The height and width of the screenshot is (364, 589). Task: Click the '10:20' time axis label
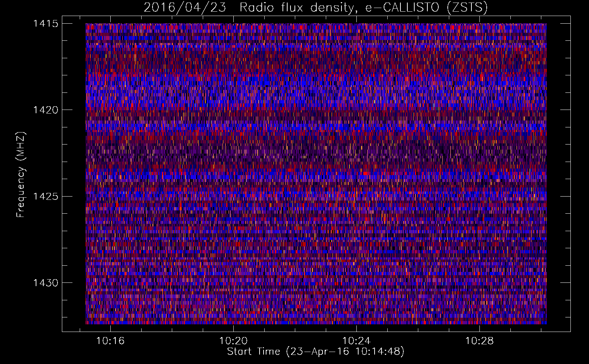pos(233,341)
